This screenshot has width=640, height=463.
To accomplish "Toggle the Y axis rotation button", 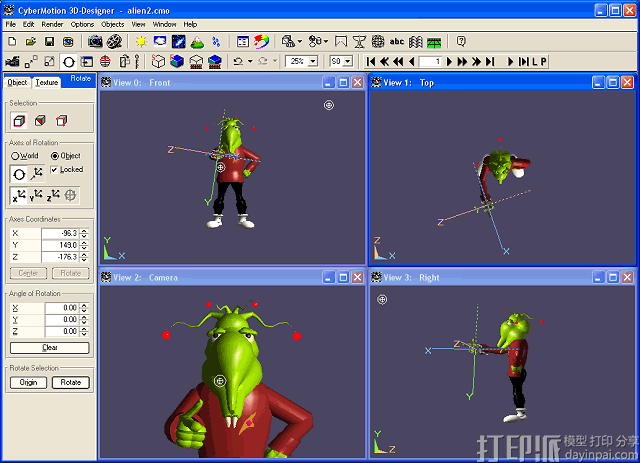I will (x=36, y=196).
